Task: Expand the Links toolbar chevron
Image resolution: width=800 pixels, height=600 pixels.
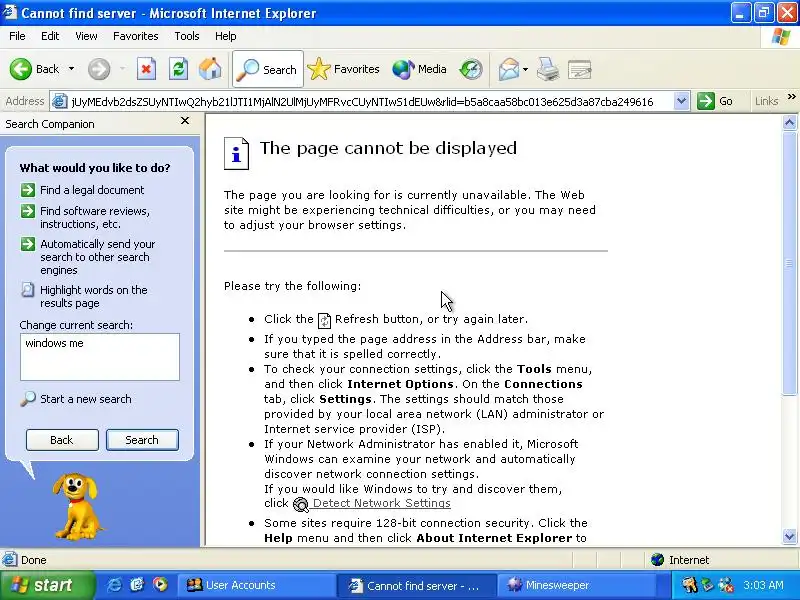Action: 791,97
